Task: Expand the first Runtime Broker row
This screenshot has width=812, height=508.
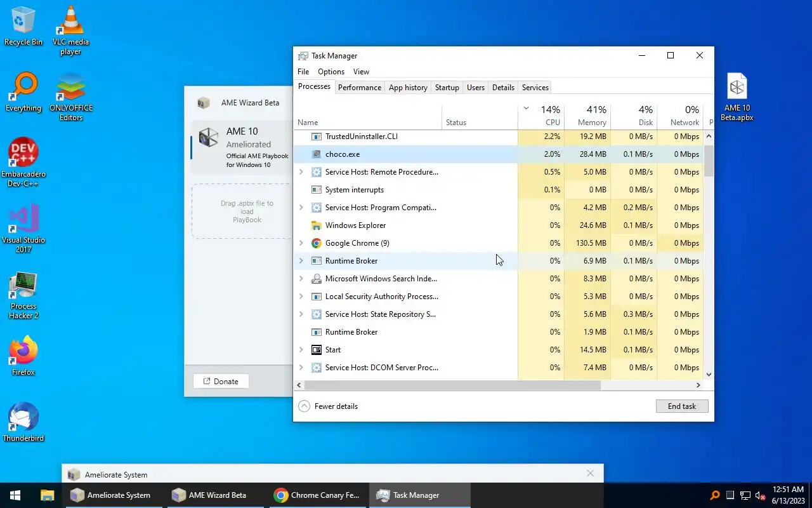Action: point(301,261)
